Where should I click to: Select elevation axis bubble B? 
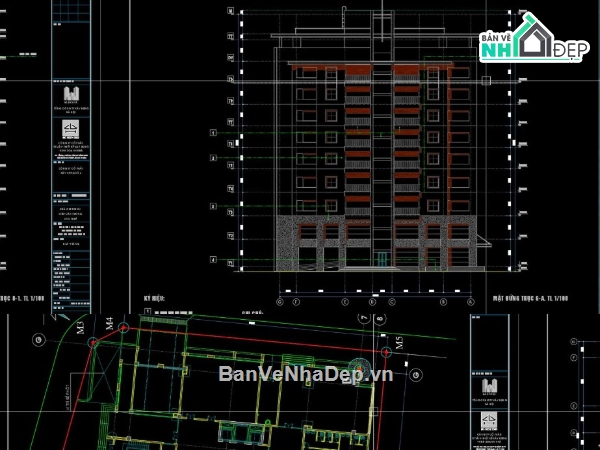(x=443, y=302)
